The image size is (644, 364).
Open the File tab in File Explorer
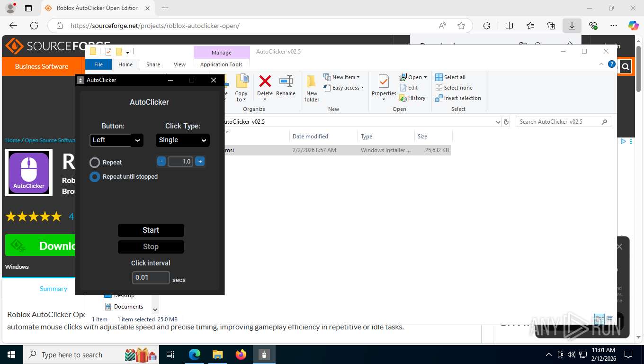[x=98, y=64]
